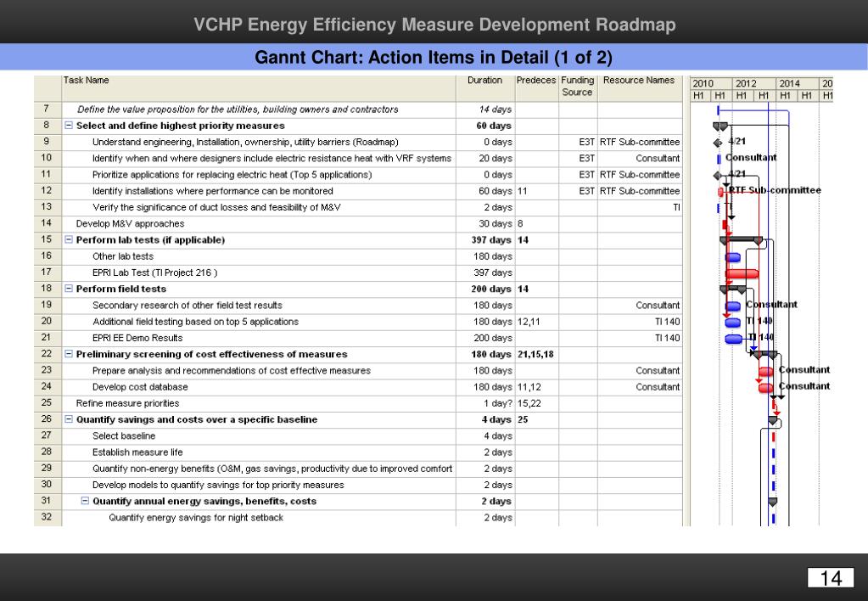Select the Task Name column header
868x601 pixels.
pyautogui.click(x=259, y=88)
